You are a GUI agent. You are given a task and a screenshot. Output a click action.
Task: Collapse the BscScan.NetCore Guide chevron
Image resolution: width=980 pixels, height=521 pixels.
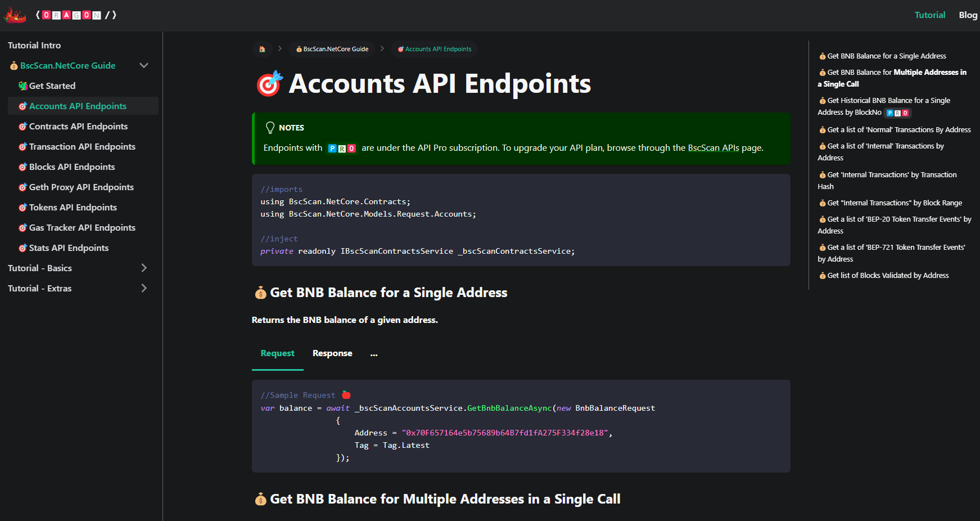(144, 65)
